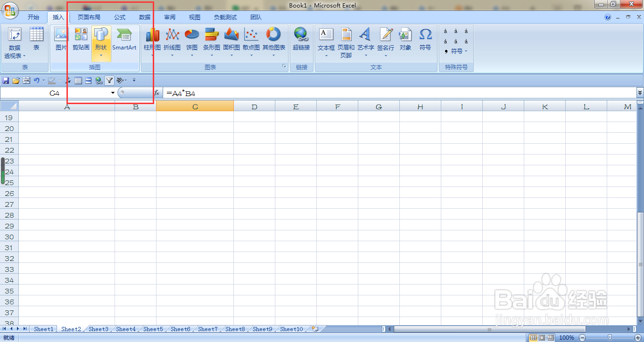The height and width of the screenshot is (342, 644).
Task: Click the zoom in plus button
Action: tap(637, 337)
